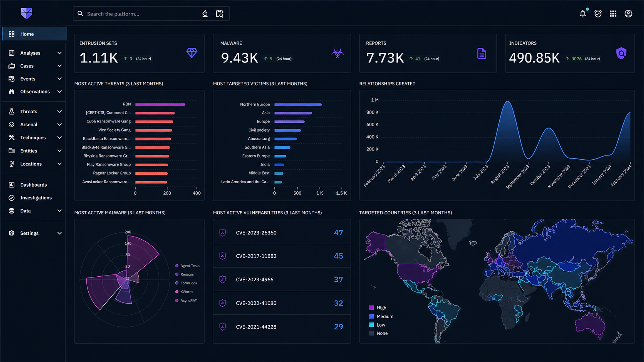Image resolution: width=644 pixels, height=362 pixels.
Task: Toggle the Agent Tesla legend entry
Action: (188, 266)
